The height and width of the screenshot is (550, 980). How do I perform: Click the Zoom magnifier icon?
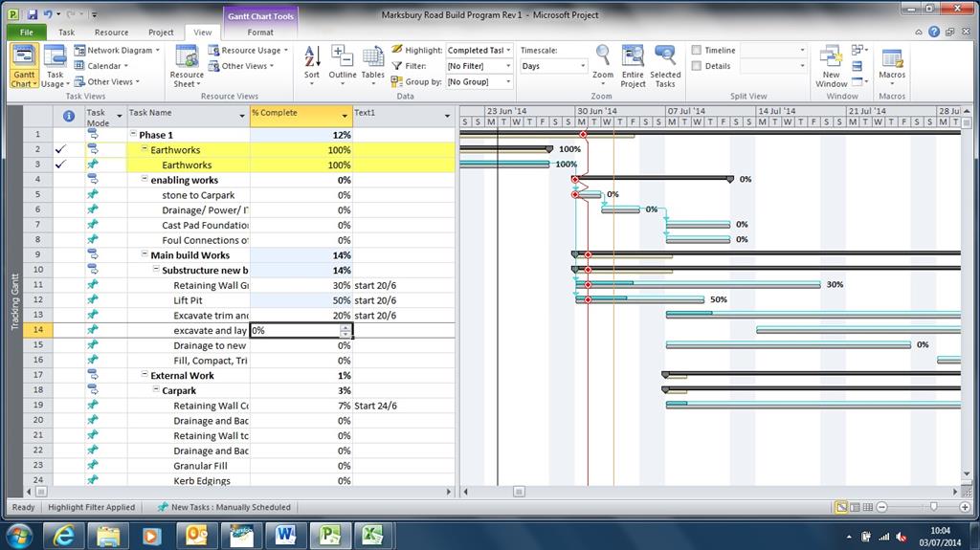(x=603, y=55)
